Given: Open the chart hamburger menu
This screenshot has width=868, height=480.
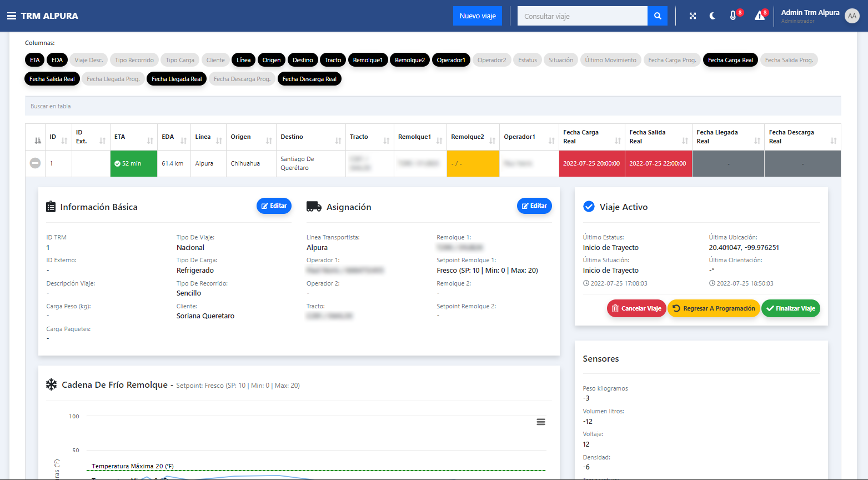Looking at the screenshot, I should tap(540, 422).
